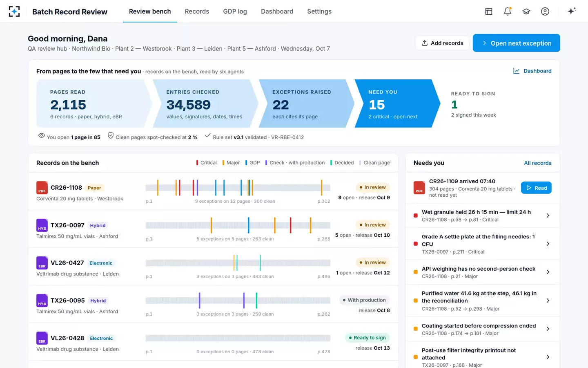The image size is (588, 368).
Task: Click the Critical legend swatch
Action: pos(197,163)
